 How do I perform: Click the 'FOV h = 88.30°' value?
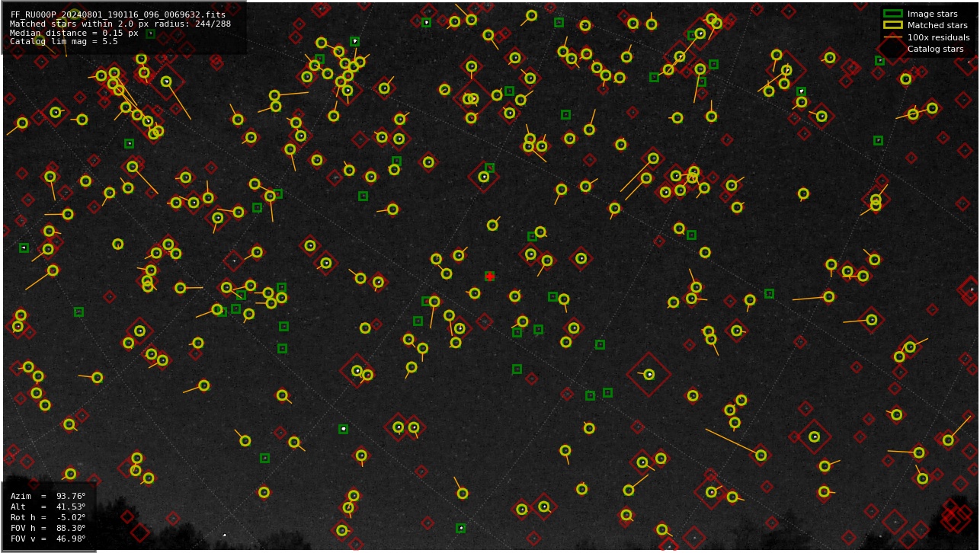point(48,528)
